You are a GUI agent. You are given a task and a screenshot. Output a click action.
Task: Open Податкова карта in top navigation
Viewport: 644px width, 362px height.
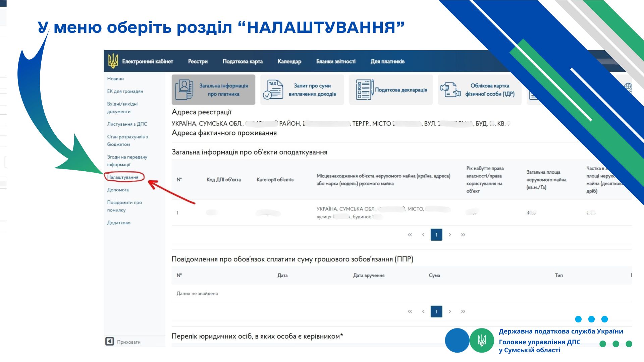point(243,61)
